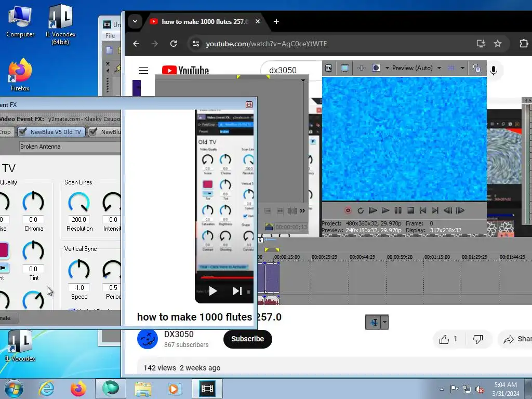Click the Record button under the preview
This screenshot has height=399, width=532.
click(x=348, y=210)
